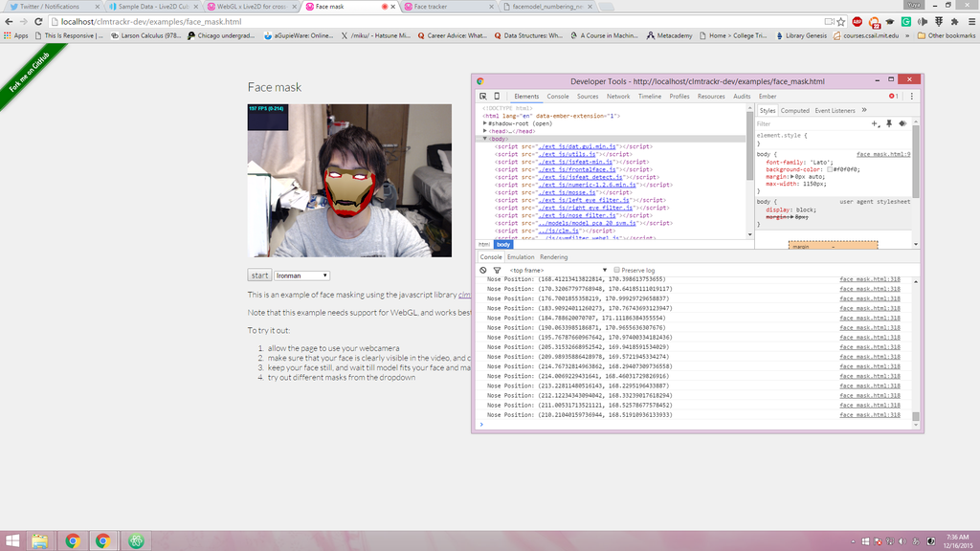Image resolution: width=980 pixels, height=551 pixels.
Task: Open the green Atom taskbar icon
Action: point(136,540)
